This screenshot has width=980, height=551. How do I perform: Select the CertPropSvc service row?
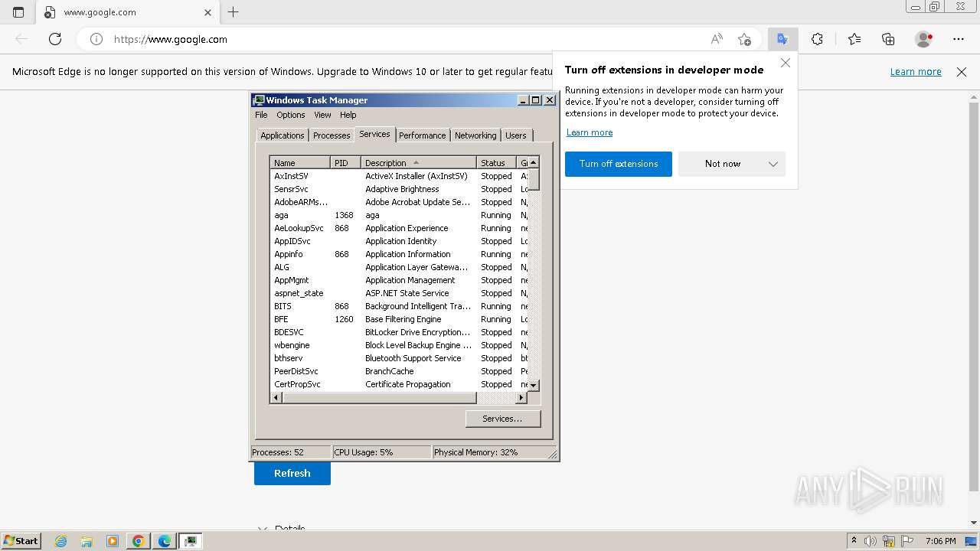399,384
